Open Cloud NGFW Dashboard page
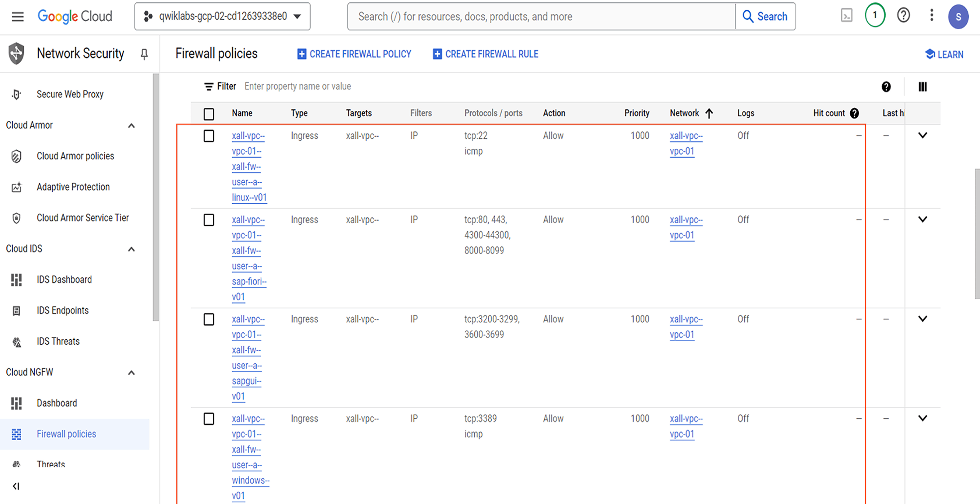 point(57,403)
